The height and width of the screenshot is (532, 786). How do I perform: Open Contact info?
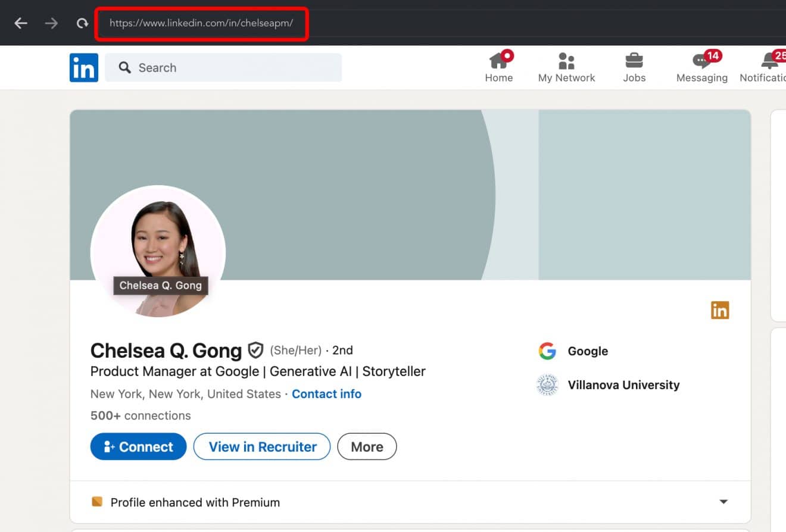click(326, 393)
